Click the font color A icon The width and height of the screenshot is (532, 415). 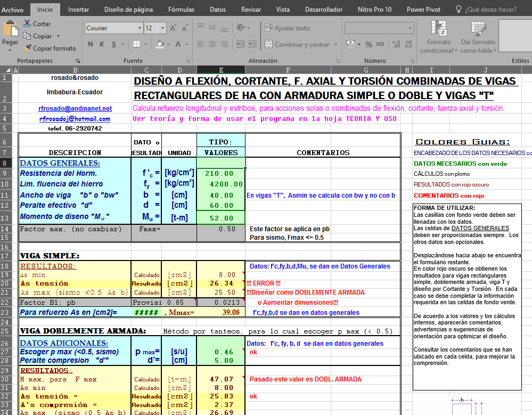tap(178, 44)
